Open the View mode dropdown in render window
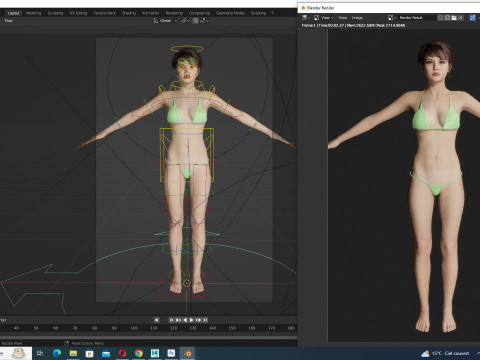Screen dimensions: 480x360 click(324, 18)
